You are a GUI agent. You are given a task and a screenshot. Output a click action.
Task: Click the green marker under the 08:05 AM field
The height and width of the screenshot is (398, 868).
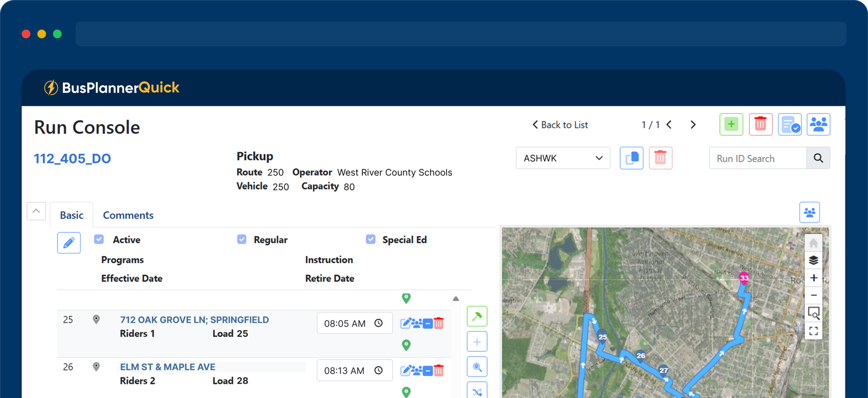tap(406, 345)
